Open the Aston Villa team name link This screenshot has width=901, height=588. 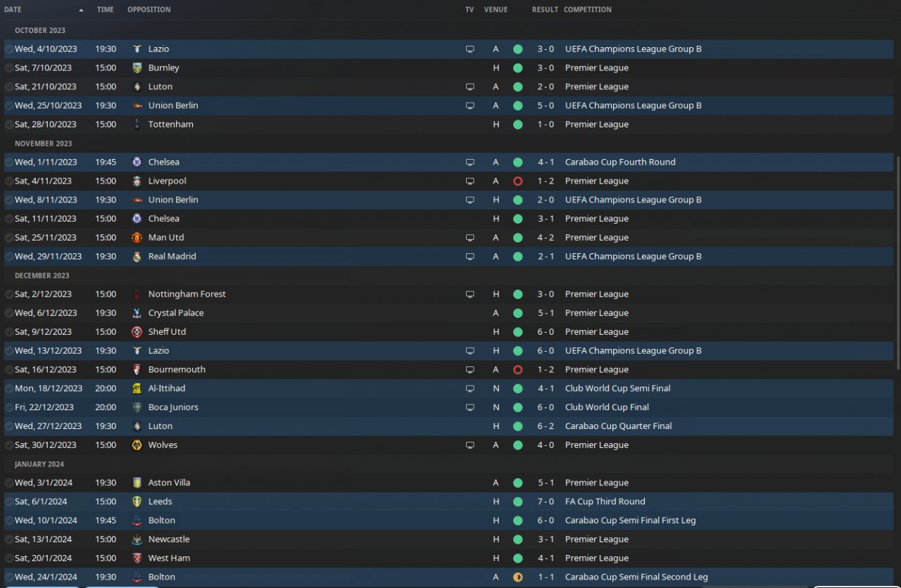click(169, 483)
